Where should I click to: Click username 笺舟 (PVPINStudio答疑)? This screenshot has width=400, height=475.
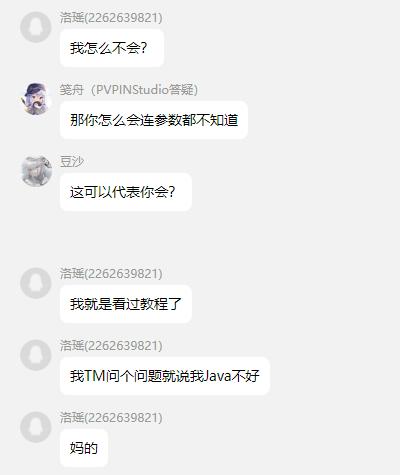pyautogui.click(x=129, y=90)
